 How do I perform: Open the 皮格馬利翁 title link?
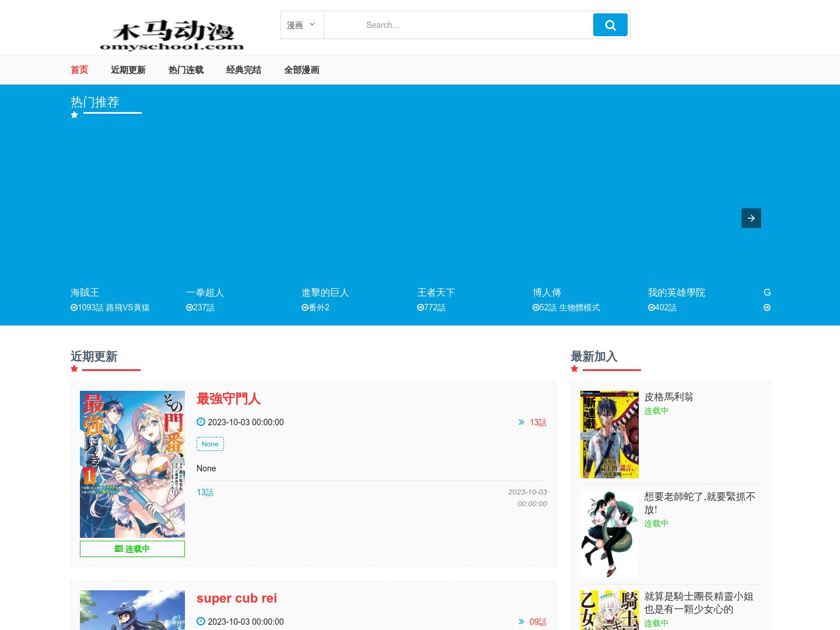click(x=669, y=397)
